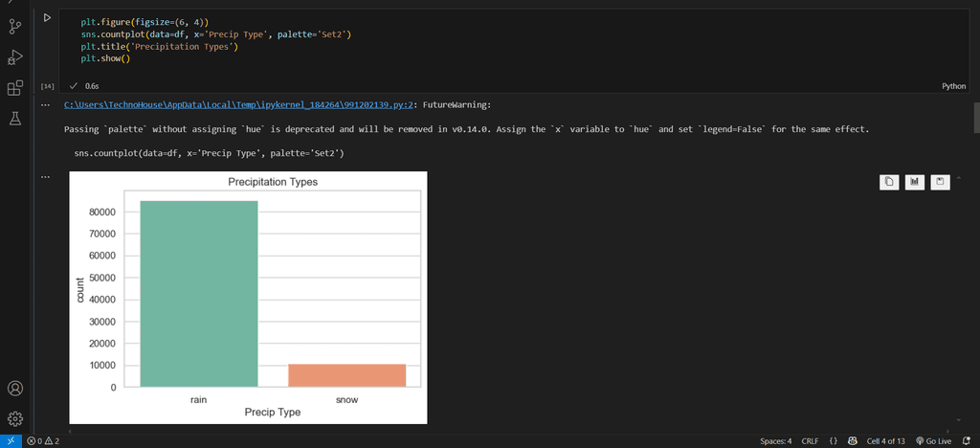Image resolution: width=980 pixels, height=448 pixels.
Task: Expand the plot image in viewer
Action: 914,182
